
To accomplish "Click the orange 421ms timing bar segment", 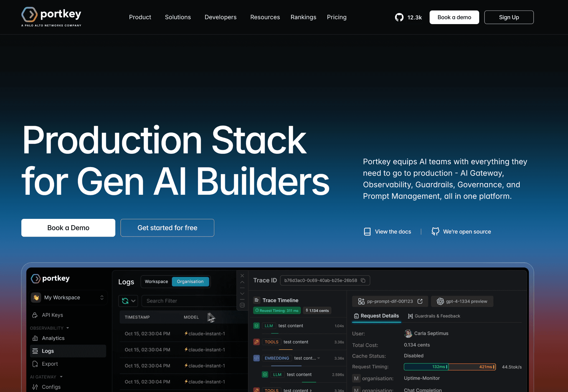I will coord(472,367).
